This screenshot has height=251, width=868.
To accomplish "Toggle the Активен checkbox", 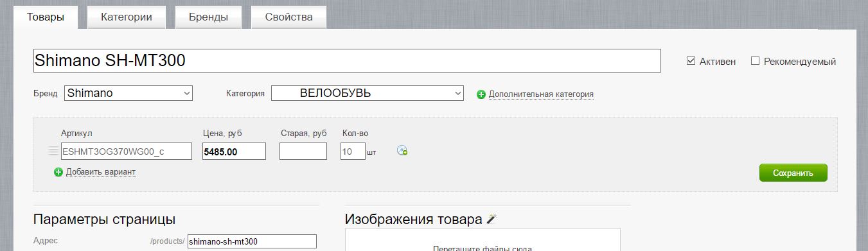I will [691, 61].
